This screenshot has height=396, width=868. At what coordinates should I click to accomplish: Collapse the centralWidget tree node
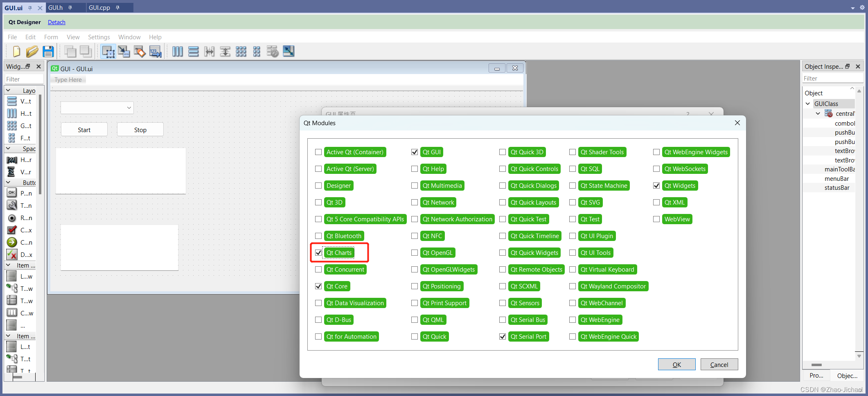(x=818, y=114)
